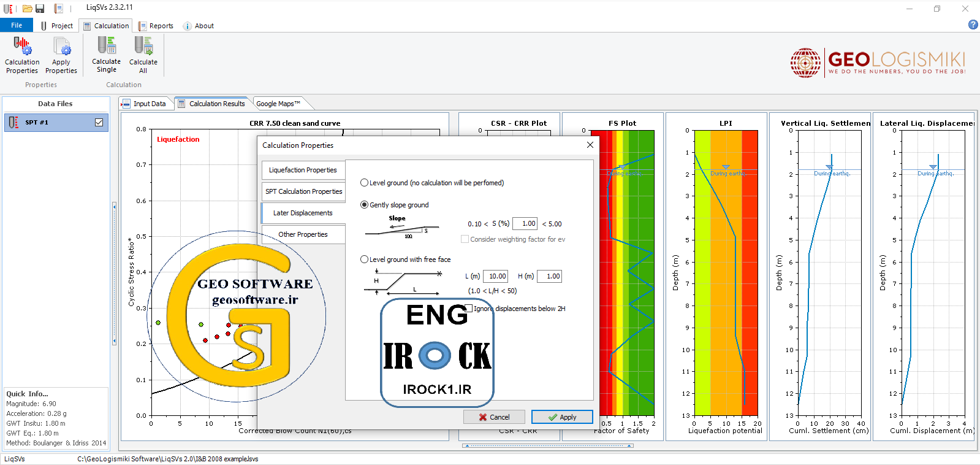This screenshot has width=980, height=465.
Task: Click the H (m) input field
Action: click(550, 277)
